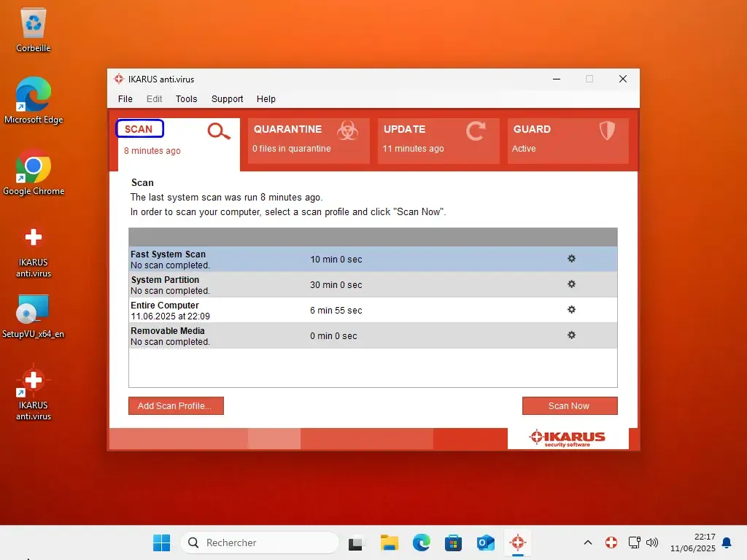Open File Explorer from taskbar
Viewport: 747px width, 560px height.
[390, 542]
